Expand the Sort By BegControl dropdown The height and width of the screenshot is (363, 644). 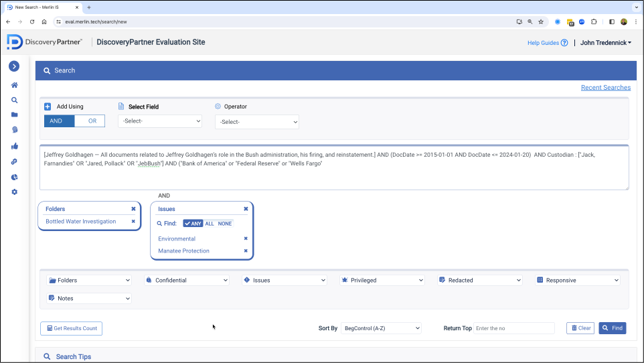click(x=381, y=328)
